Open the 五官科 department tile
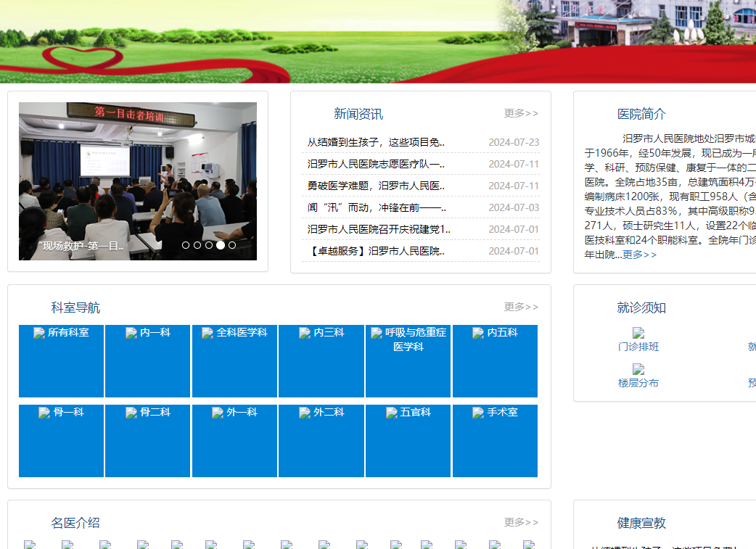Screen dimensions: 756x549 [408, 440]
